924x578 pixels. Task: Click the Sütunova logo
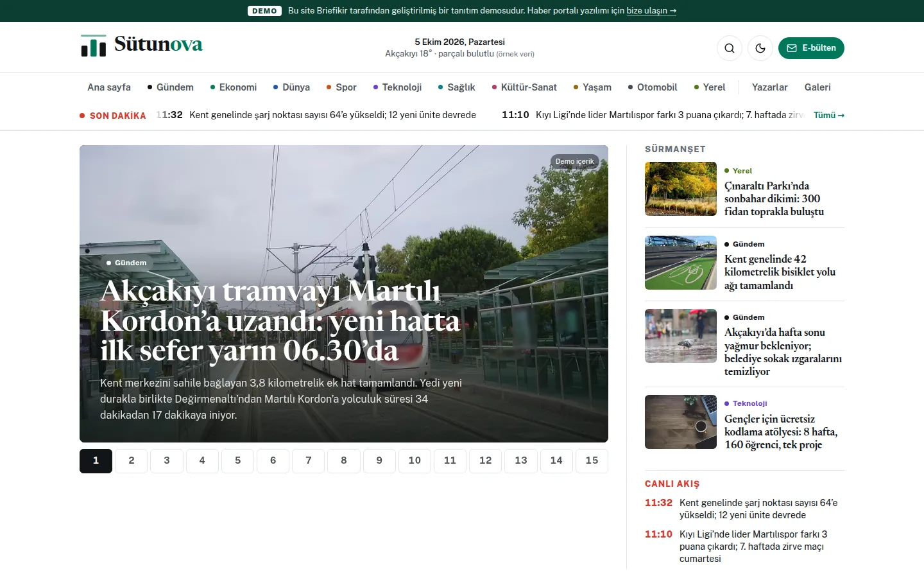point(141,45)
